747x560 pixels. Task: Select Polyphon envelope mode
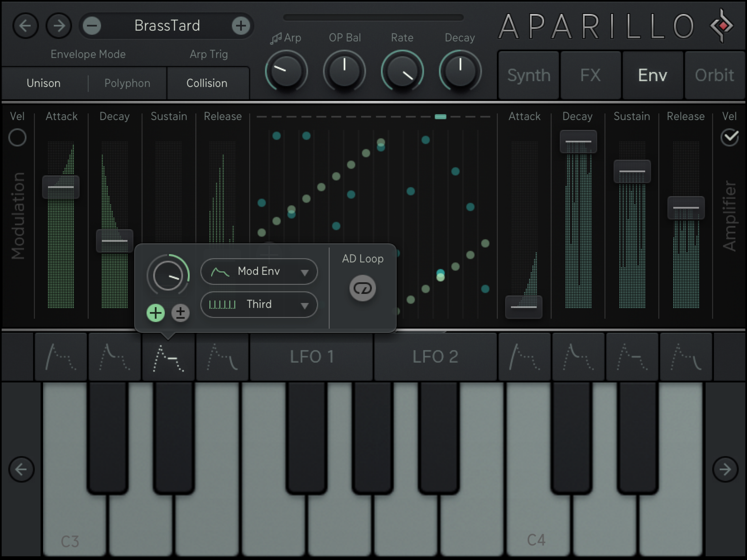tap(127, 83)
